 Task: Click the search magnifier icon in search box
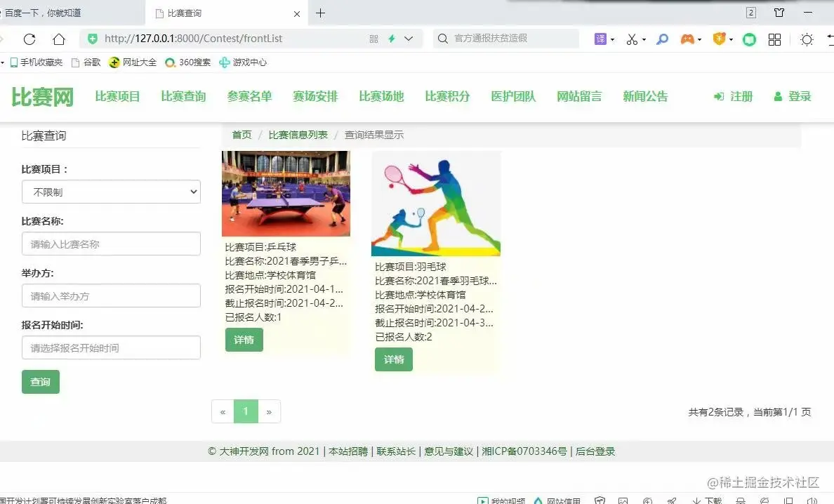442,39
